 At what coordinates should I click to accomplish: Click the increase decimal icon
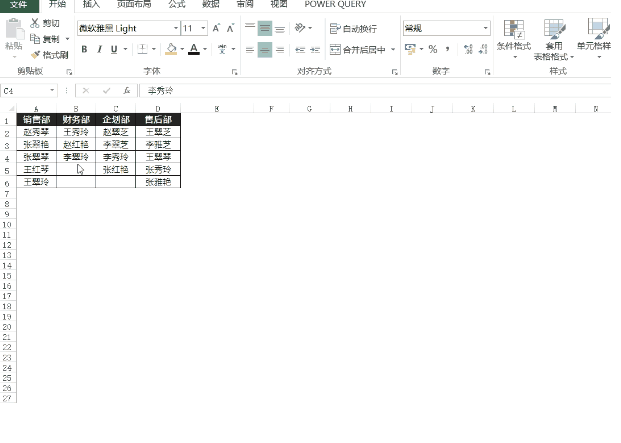[468, 49]
